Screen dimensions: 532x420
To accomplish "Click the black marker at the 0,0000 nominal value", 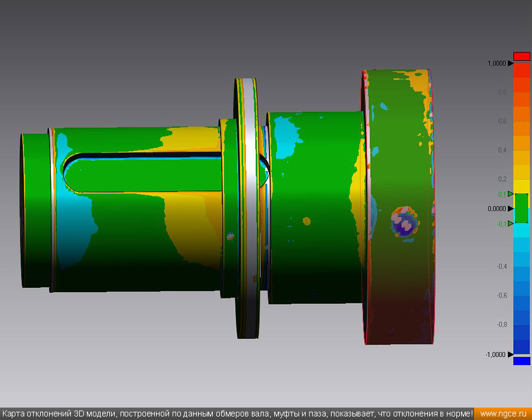I will click(511, 208).
